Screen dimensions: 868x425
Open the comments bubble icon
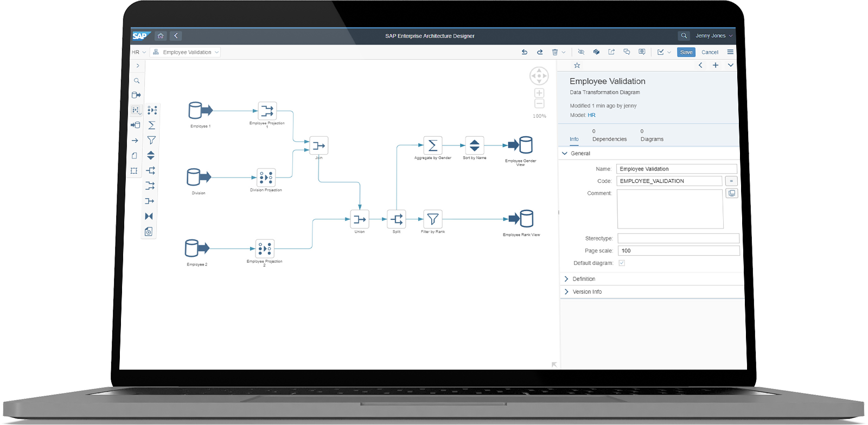tap(627, 52)
